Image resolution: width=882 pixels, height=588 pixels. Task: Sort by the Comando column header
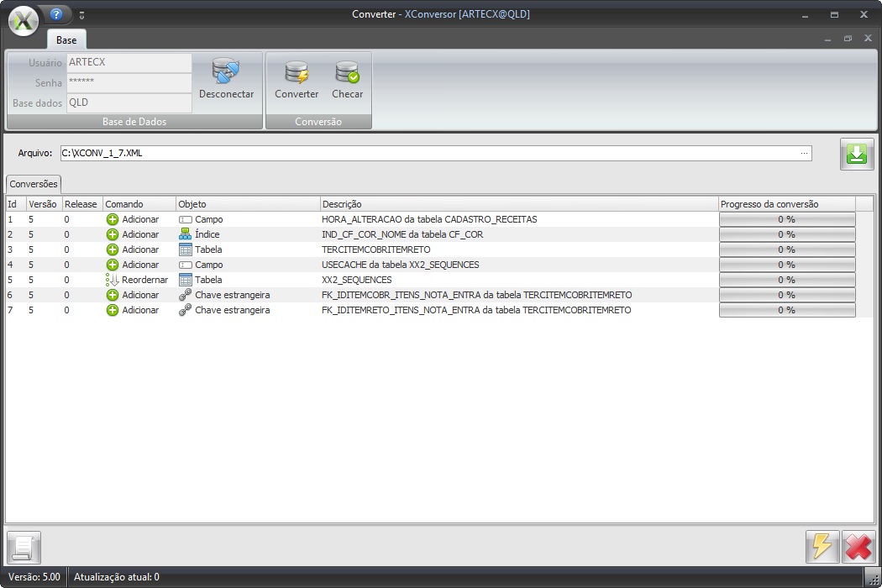click(139, 204)
